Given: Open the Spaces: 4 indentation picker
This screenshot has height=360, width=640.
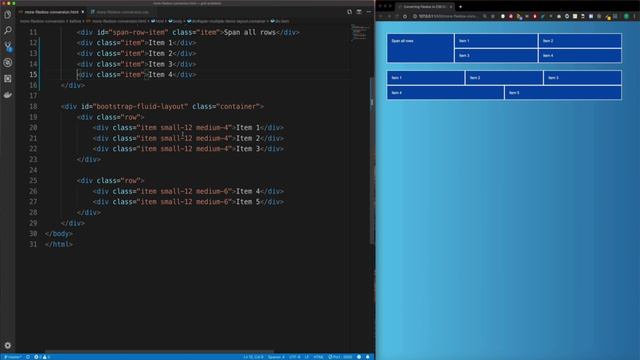Looking at the screenshot, I should click(x=276, y=357).
